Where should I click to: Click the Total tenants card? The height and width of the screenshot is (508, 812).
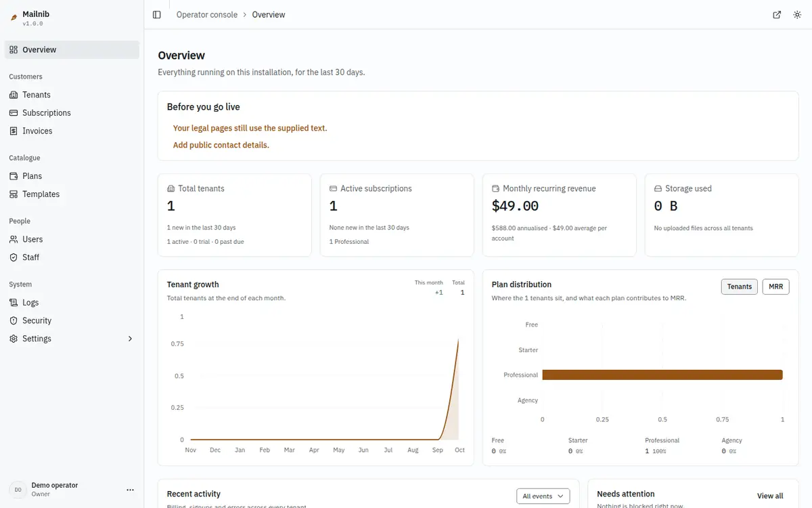coord(235,215)
